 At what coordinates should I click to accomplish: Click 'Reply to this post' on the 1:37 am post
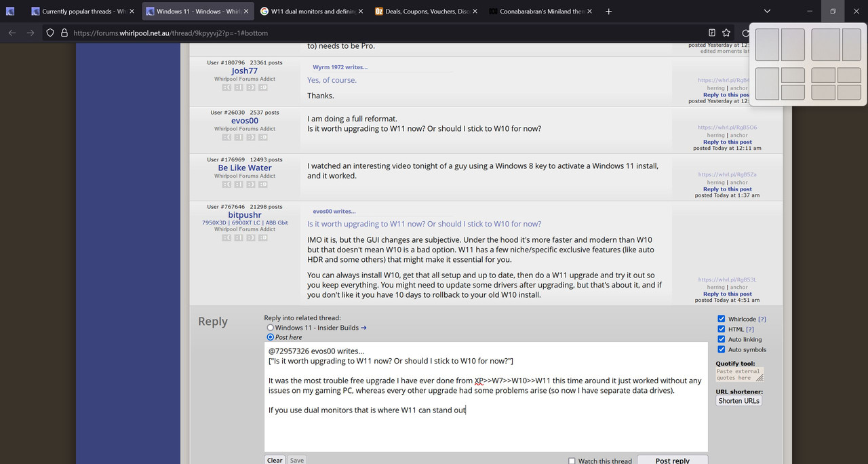click(728, 189)
